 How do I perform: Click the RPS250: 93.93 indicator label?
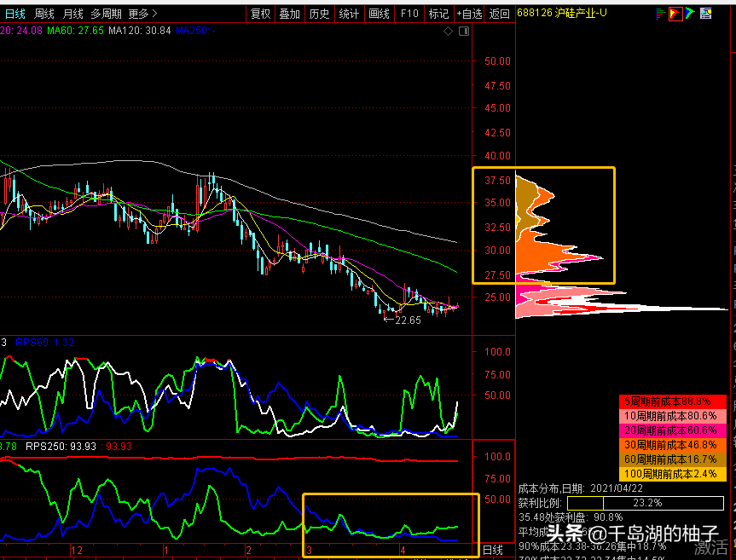pos(61,447)
